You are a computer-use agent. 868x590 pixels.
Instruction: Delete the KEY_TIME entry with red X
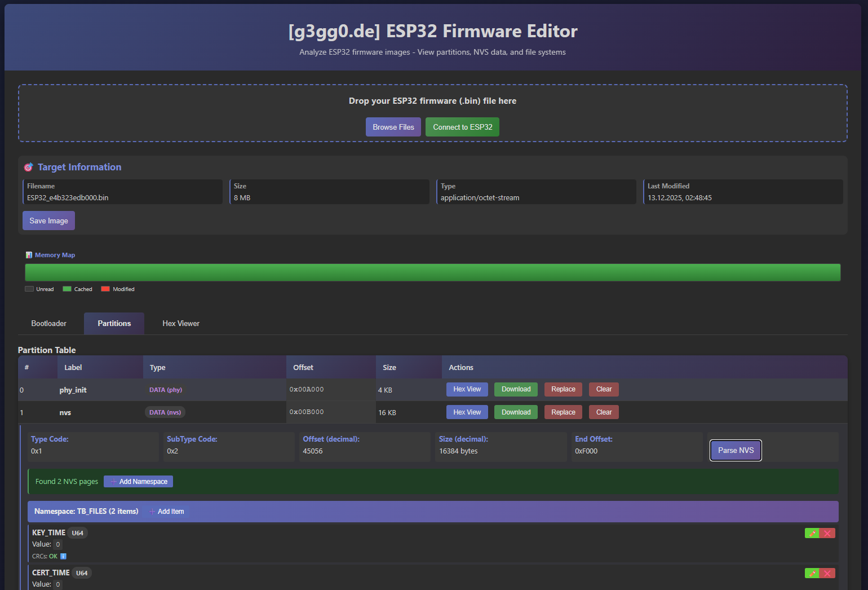pyautogui.click(x=827, y=533)
